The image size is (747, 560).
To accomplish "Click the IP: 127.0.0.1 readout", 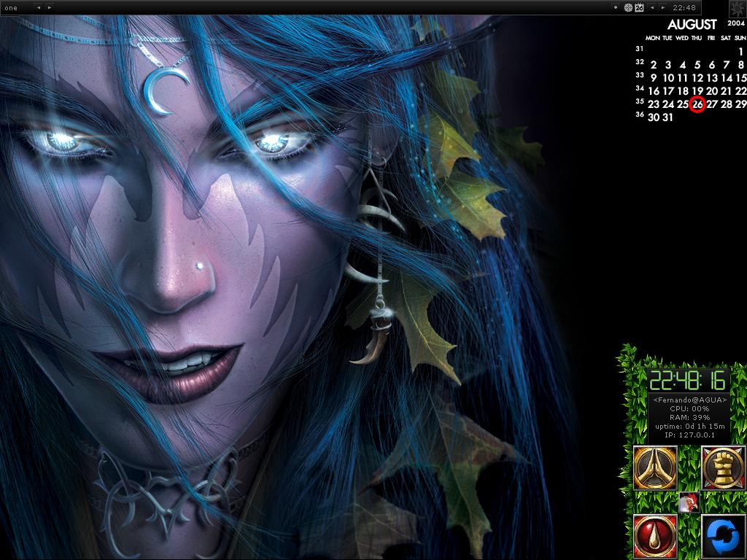I will (689, 435).
